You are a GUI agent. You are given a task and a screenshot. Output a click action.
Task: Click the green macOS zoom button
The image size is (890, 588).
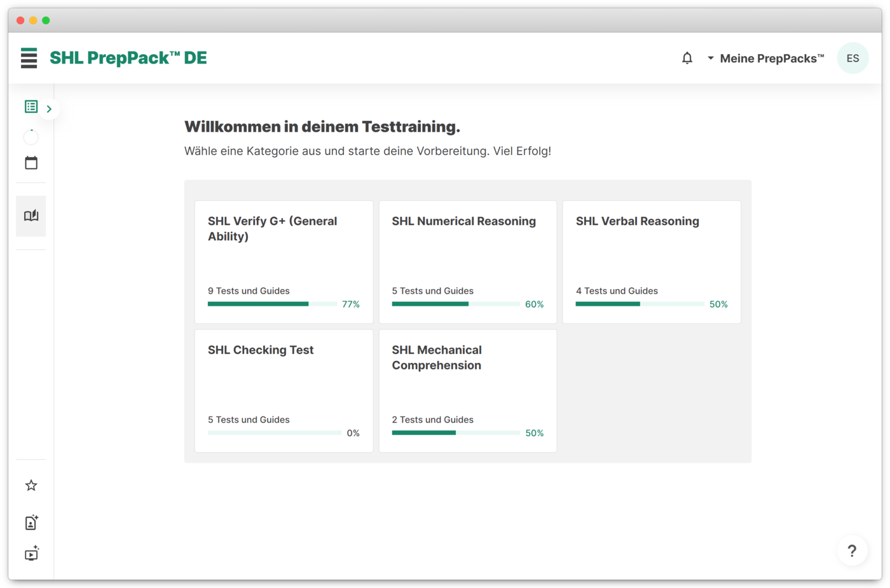(x=46, y=20)
